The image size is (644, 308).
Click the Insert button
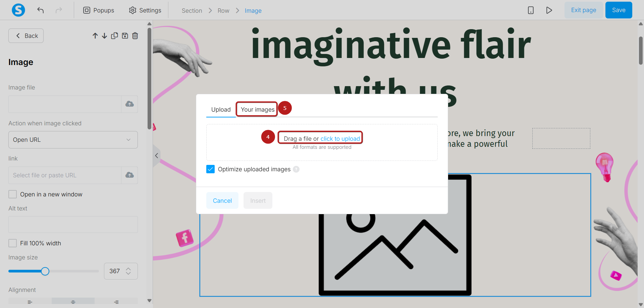(x=258, y=200)
